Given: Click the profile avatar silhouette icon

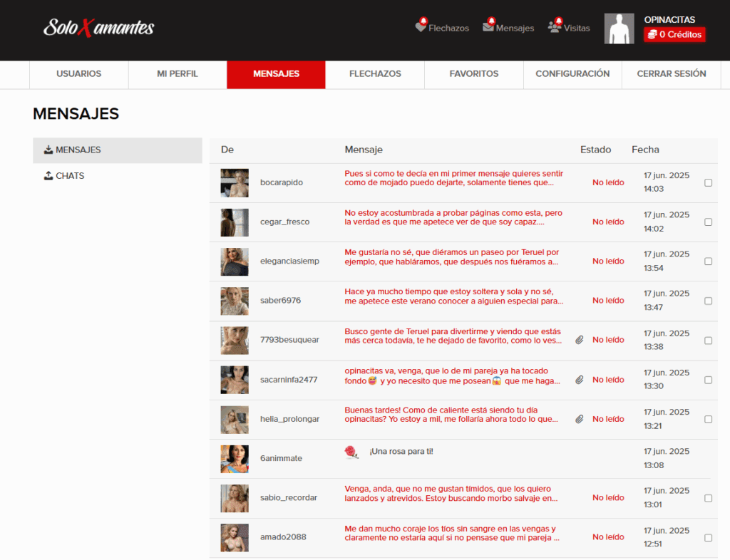Looking at the screenshot, I should pos(619,28).
